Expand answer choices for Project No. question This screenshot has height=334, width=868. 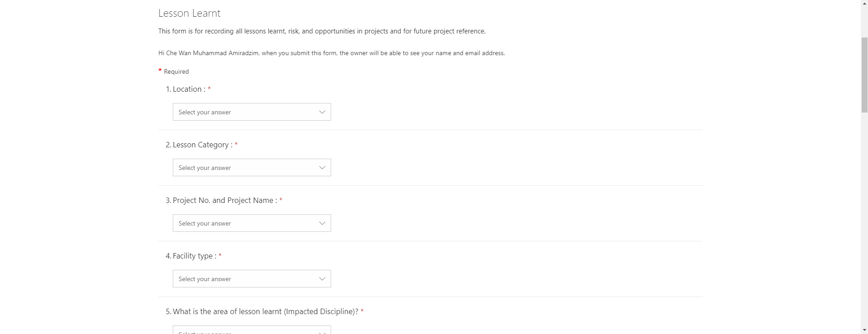click(x=322, y=223)
